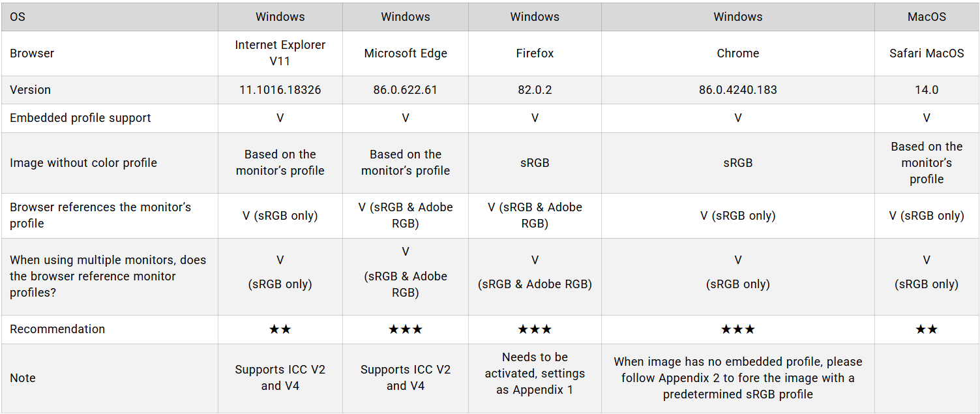Click the three-star rating in Microsoft Edge column

405,329
